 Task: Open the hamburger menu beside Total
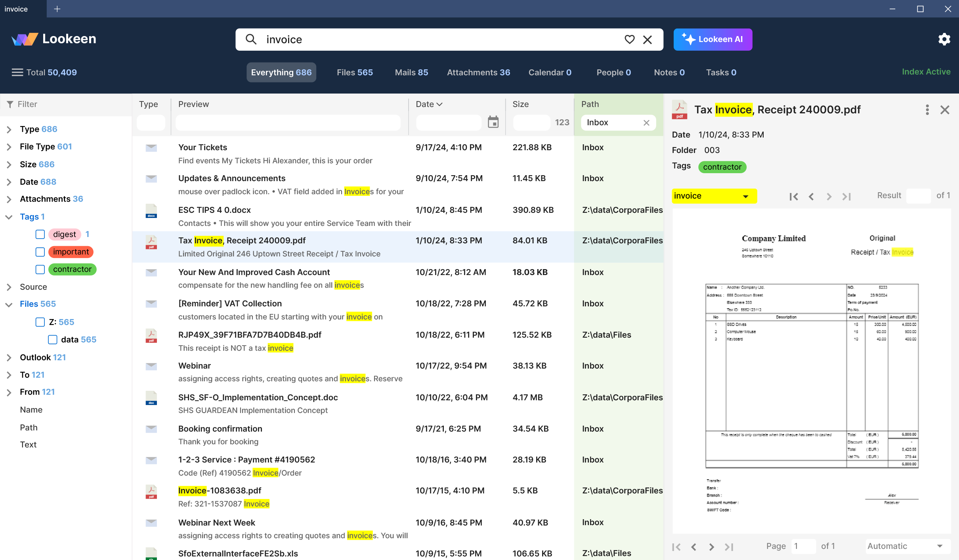click(x=17, y=72)
